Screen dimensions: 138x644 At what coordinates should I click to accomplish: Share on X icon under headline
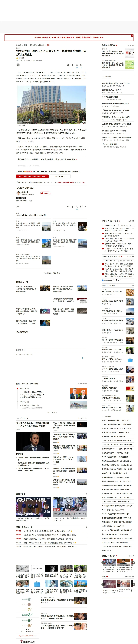pyautogui.click(x=77, y=65)
